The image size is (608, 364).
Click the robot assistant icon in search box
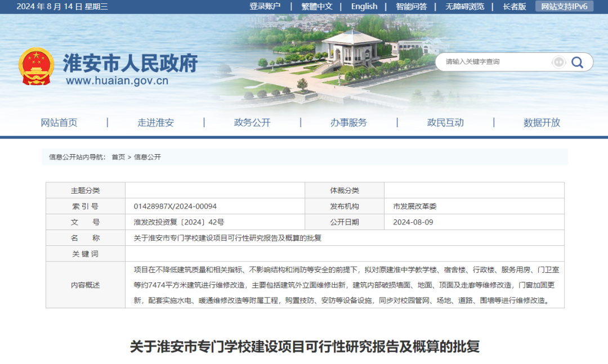click(x=558, y=62)
